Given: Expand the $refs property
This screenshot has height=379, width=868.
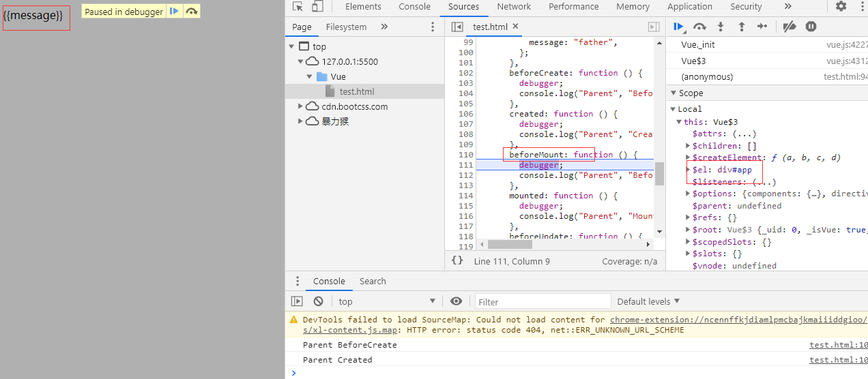Looking at the screenshot, I should coord(688,218).
